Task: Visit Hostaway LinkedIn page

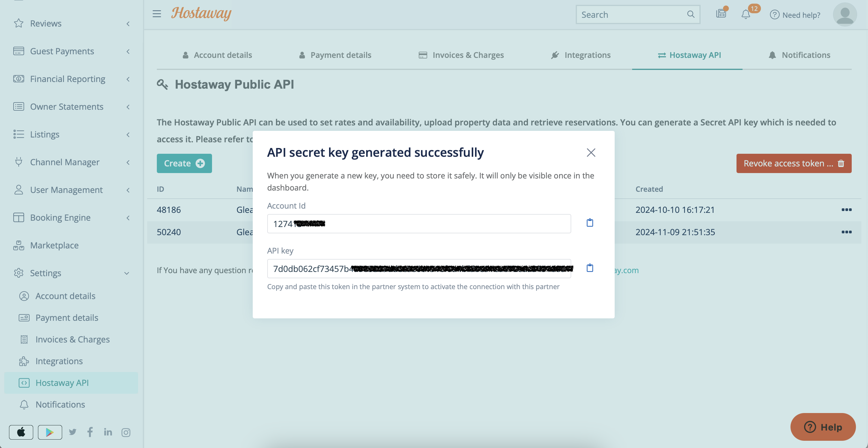Action: (x=108, y=432)
